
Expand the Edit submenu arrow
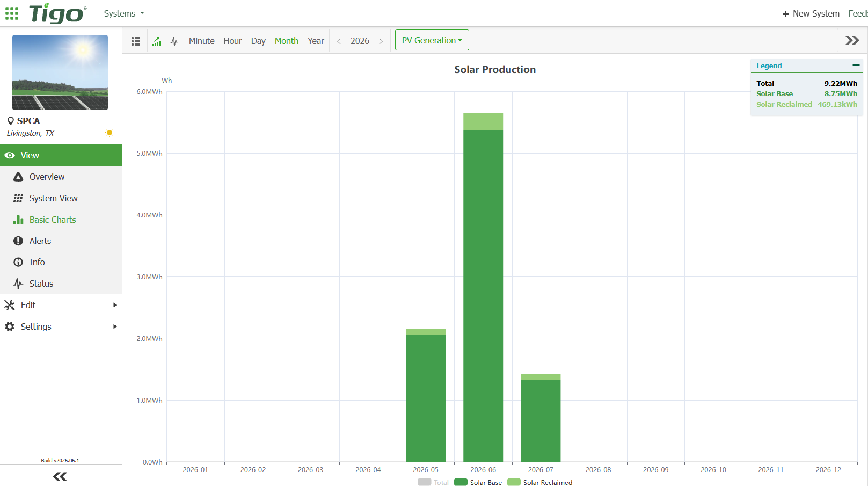click(115, 305)
